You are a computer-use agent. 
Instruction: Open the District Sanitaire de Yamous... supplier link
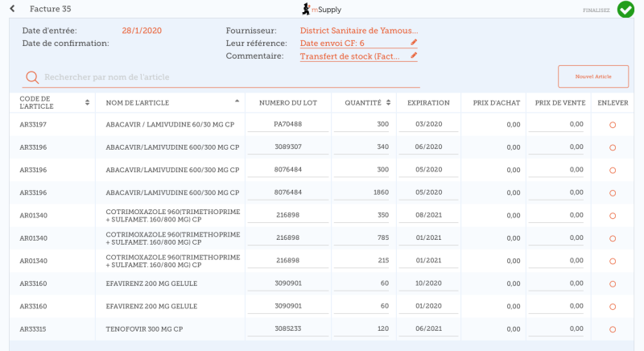pos(358,31)
